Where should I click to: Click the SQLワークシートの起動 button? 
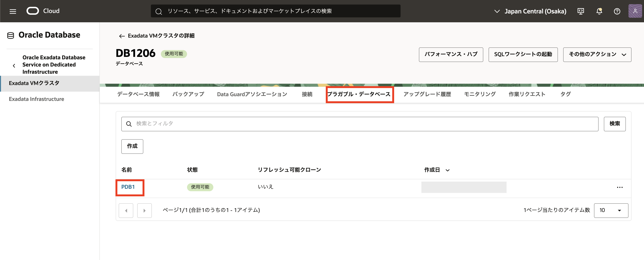coord(523,54)
